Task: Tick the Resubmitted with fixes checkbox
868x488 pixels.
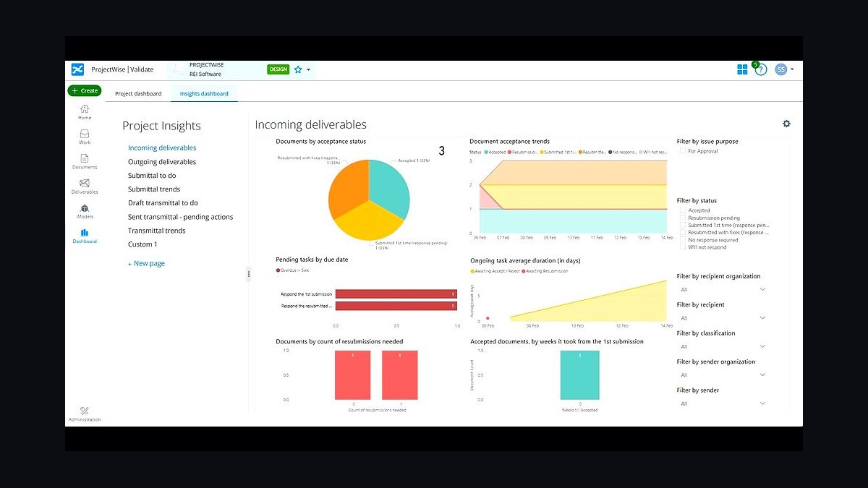Action: coord(682,232)
